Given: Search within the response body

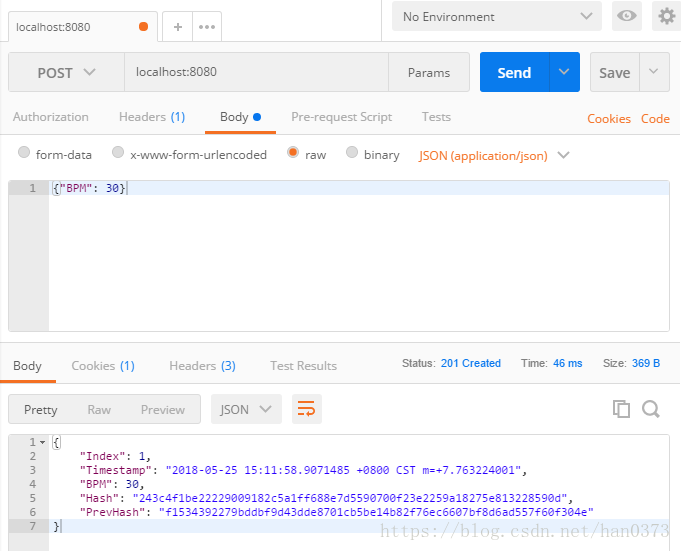Looking at the screenshot, I should (x=651, y=409).
